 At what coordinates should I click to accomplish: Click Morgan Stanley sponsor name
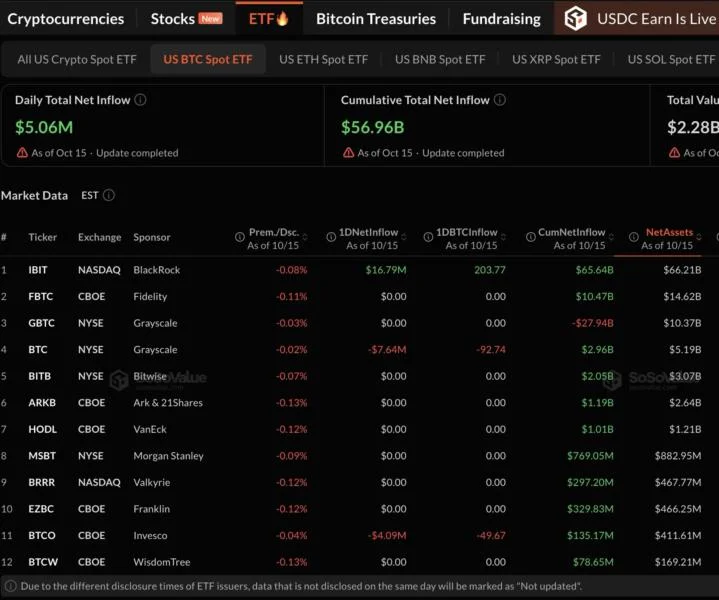[168, 456]
